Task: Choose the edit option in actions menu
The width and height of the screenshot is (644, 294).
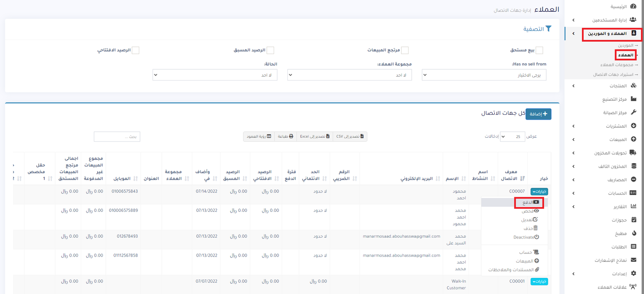Action: [529, 220]
